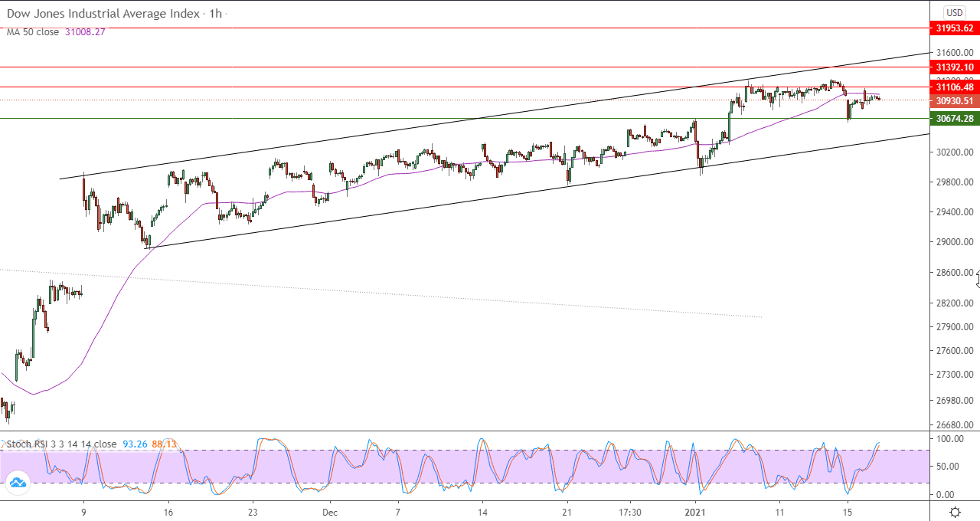Click the 27300.00 price axis tick
980x521 pixels.
(954, 375)
